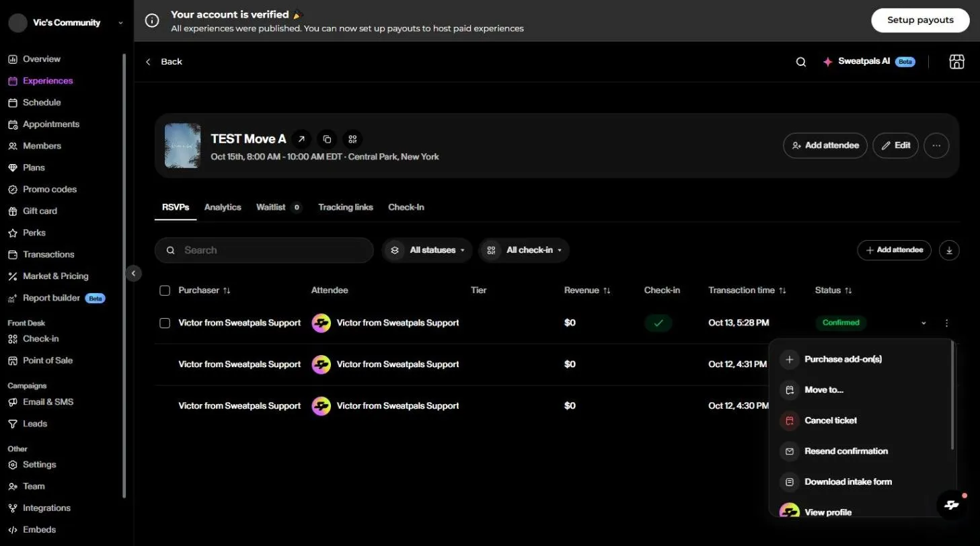Open Report builder in the sidebar
Viewport: 980px width, 546px height.
[56, 298]
